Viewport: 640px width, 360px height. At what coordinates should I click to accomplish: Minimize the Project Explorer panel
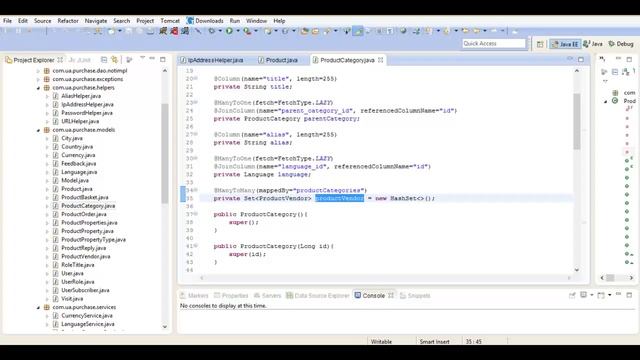point(152,59)
